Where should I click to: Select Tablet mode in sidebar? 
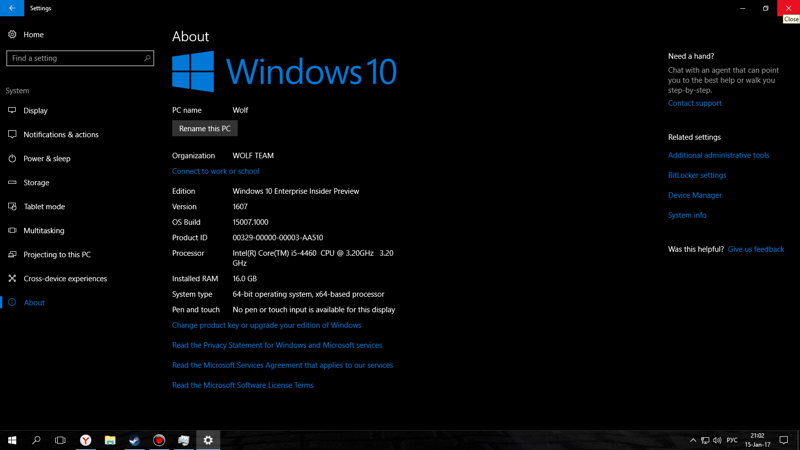click(44, 206)
